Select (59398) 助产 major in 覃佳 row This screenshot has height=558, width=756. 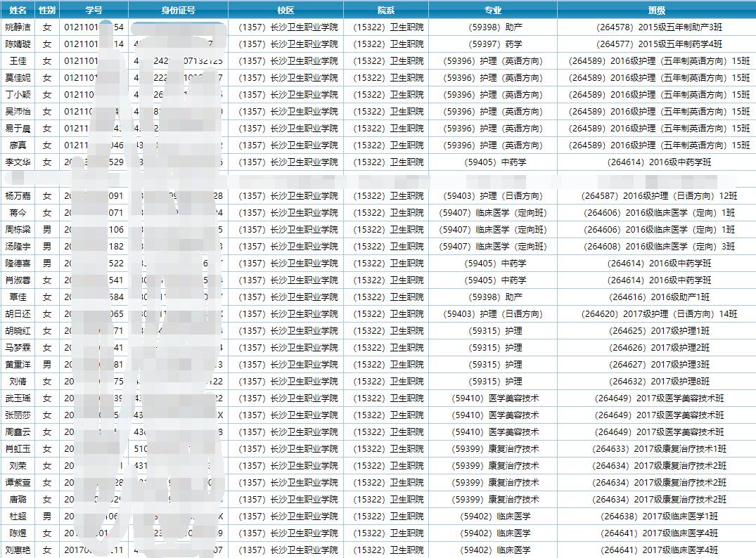tap(493, 297)
